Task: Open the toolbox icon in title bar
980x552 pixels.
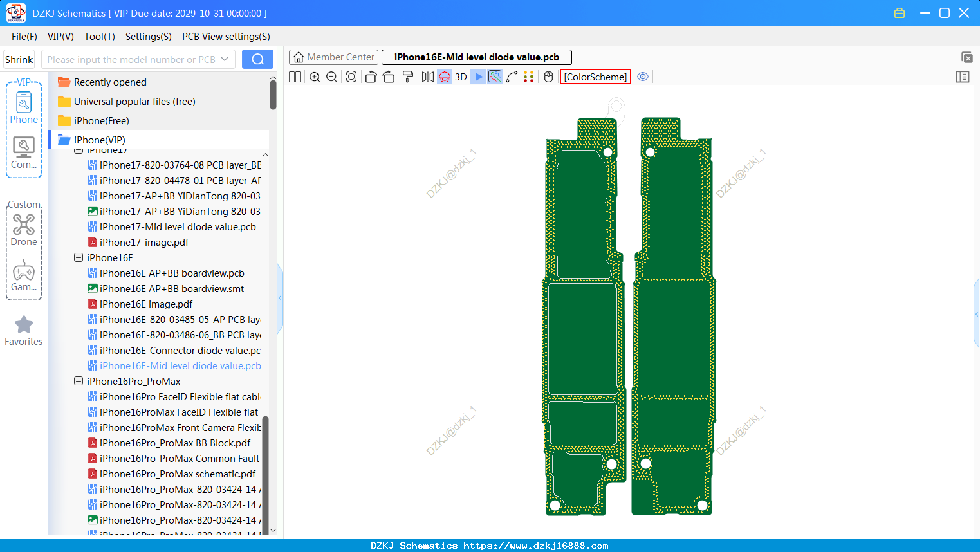Action: click(x=900, y=13)
